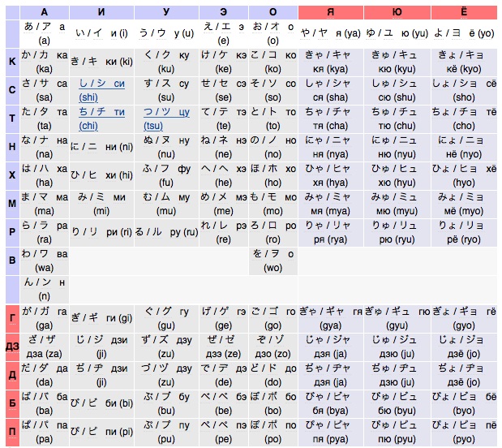Click the У column header
This screenshot has height=448, width=502.
coord(166,12)
